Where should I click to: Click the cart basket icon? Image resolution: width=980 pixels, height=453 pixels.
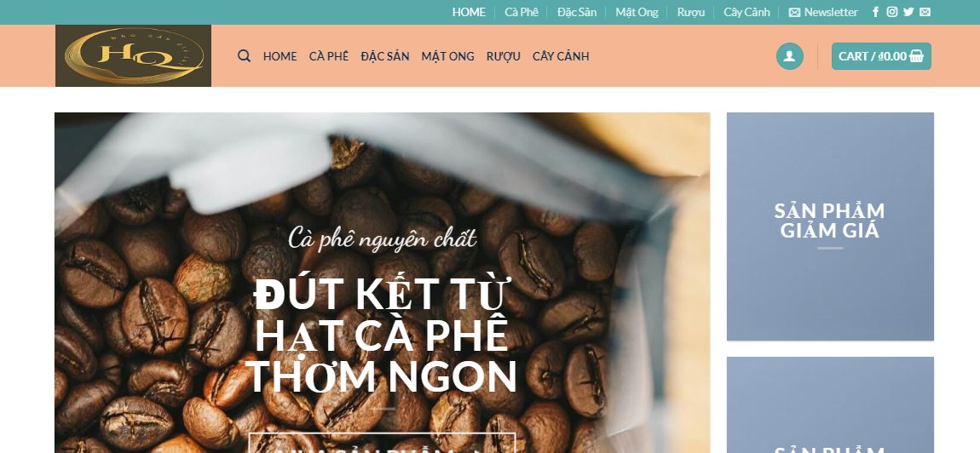pos(916,56)
